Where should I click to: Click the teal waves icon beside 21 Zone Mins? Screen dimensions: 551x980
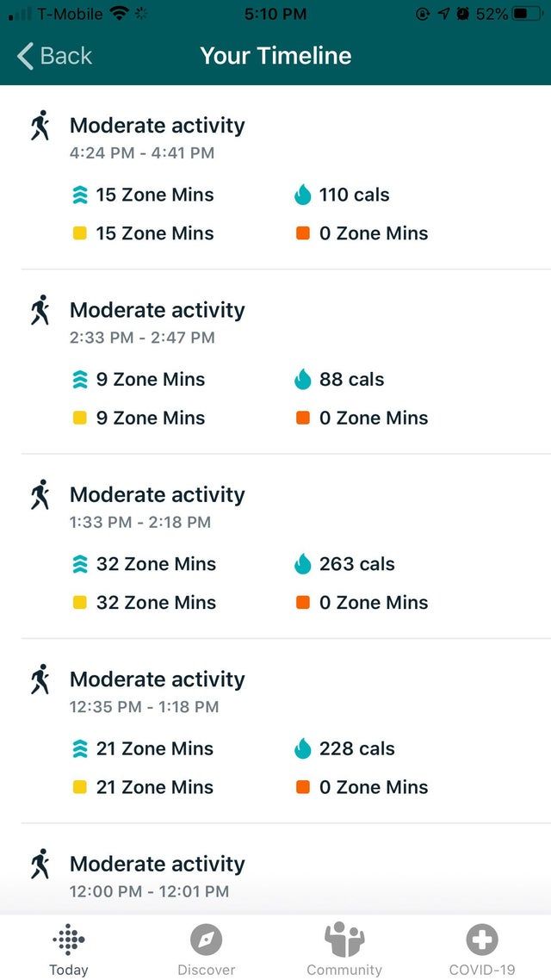tap(80, 748)
